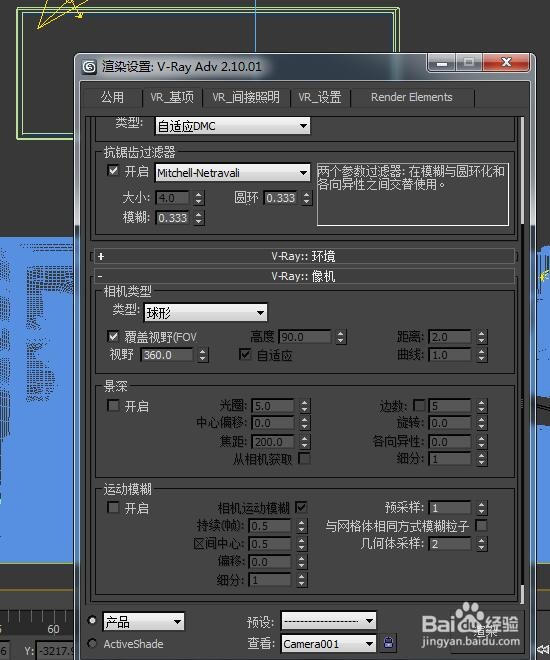Screen dimensions: 550x660
Task: Click the 预采样 field showing 1
Action: tap(450, 508)
